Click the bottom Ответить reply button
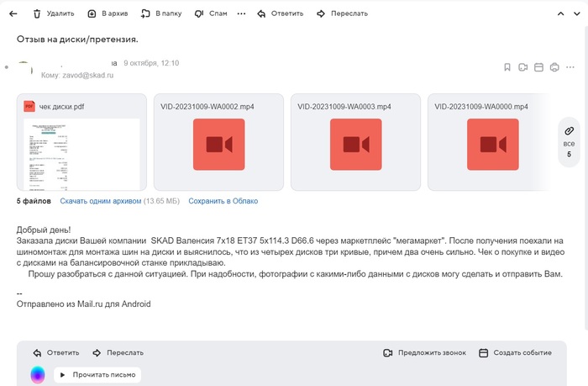This screenshot has width=588, height=386. 56,353
